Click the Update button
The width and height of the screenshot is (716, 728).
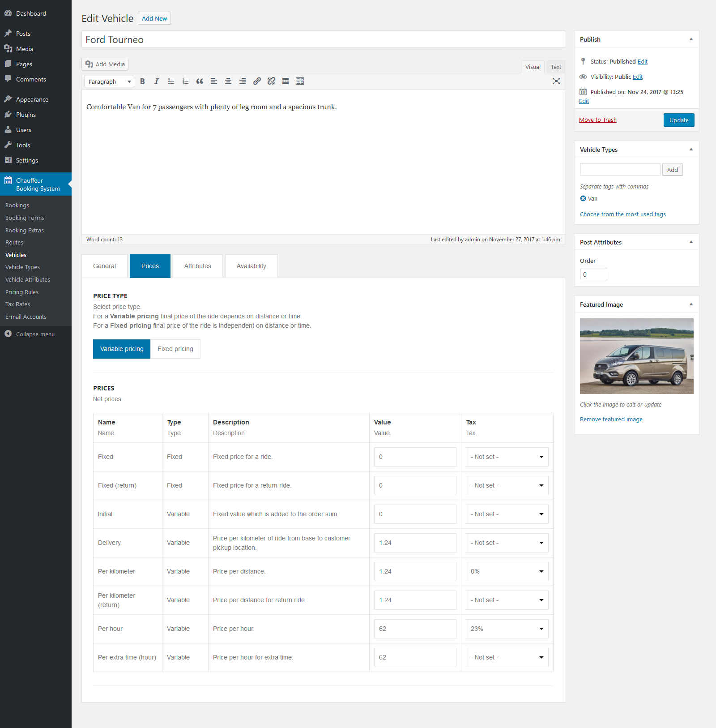click(678, 120)
